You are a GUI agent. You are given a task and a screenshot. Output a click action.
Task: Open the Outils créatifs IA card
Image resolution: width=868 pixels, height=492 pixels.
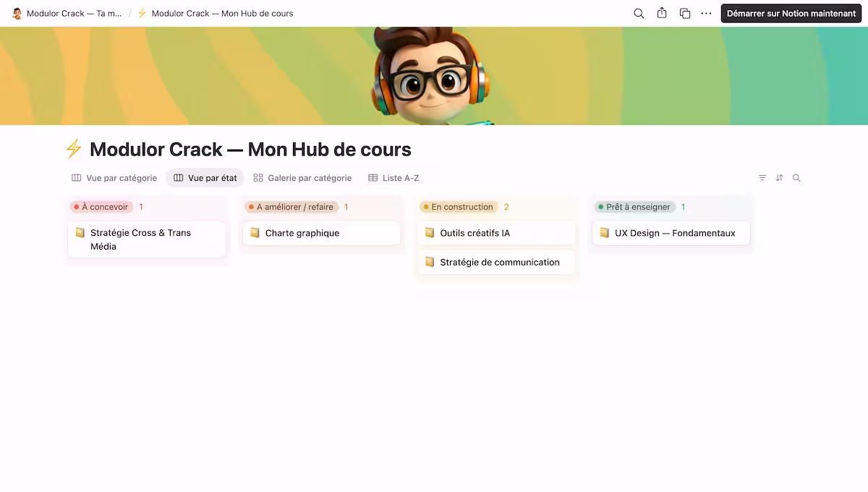[x=496, y=233]
